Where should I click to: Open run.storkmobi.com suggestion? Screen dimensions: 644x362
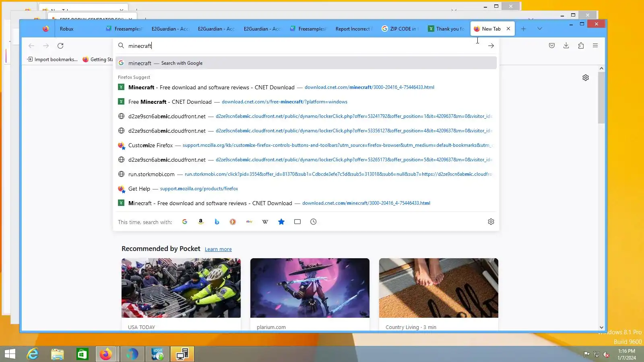[x=306, y=174]
